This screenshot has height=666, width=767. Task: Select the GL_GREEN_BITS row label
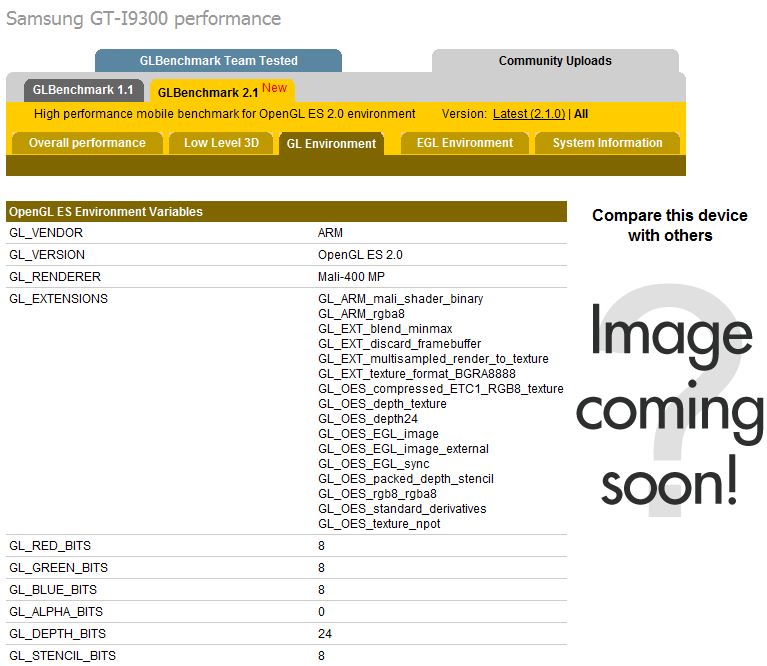tap(58, 568)
